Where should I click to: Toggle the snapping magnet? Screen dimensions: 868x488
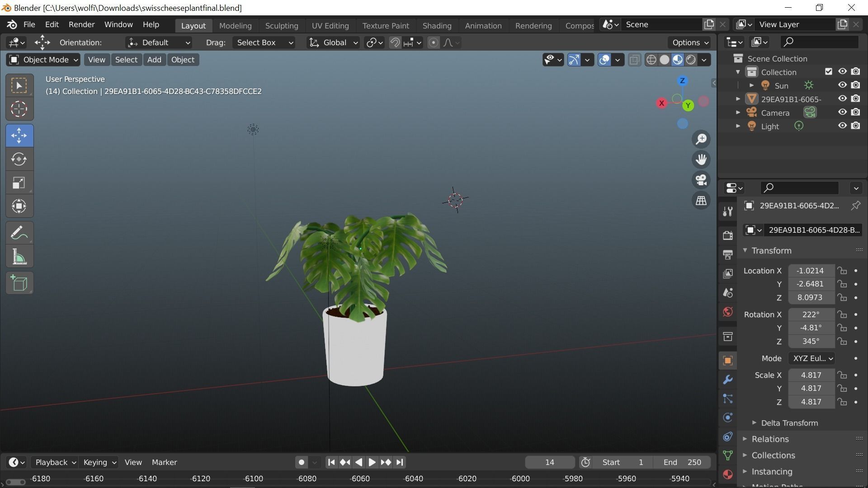(395, 42)
